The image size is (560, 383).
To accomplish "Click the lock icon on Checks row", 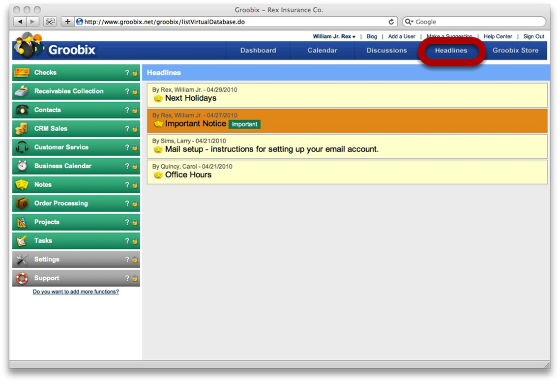I will pos(135,73).
